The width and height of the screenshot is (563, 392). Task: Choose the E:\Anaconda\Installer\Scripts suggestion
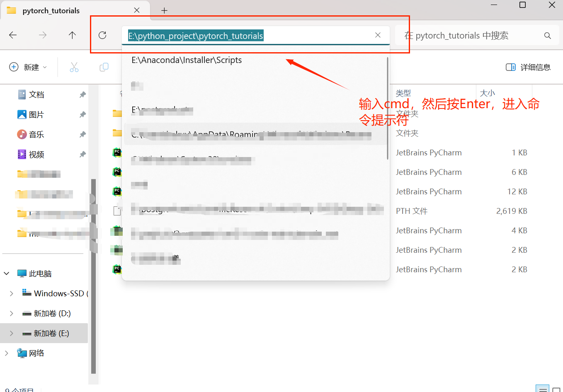pyautogui.click(x=186, y=60)
